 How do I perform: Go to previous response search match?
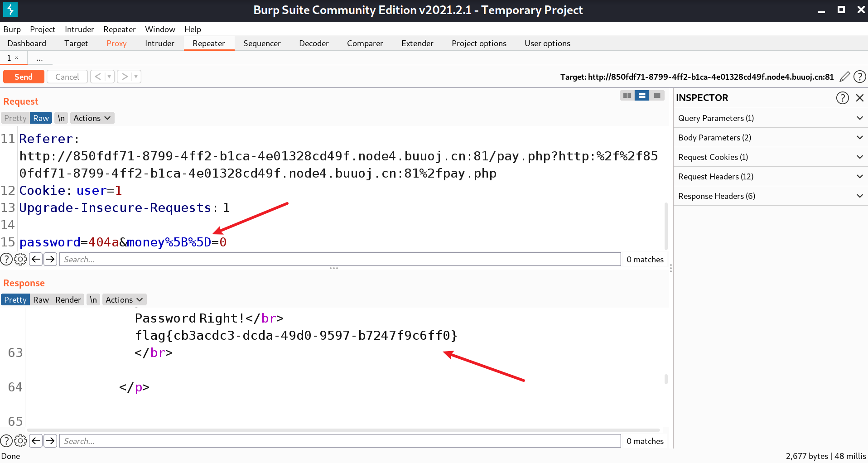pyautogui.click(x=36, y=441)
